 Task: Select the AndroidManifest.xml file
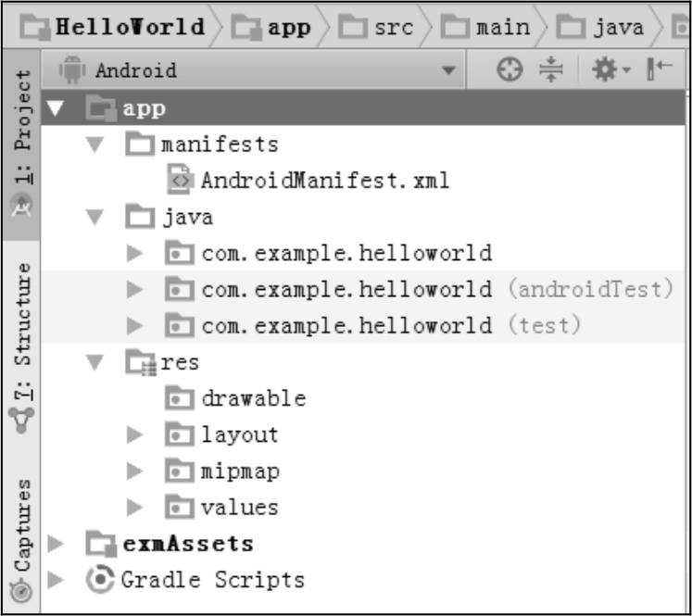click(x=324, y=181)
